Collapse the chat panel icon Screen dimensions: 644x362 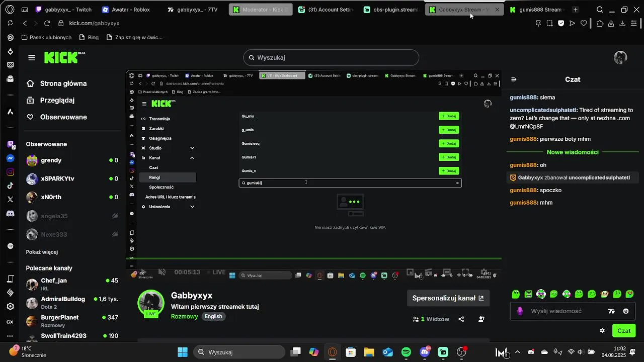click(514, 79)
